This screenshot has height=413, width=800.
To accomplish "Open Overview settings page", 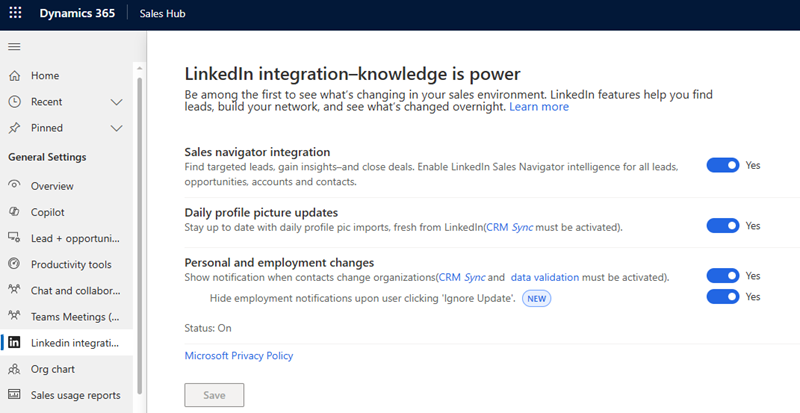I will point(66,186).
